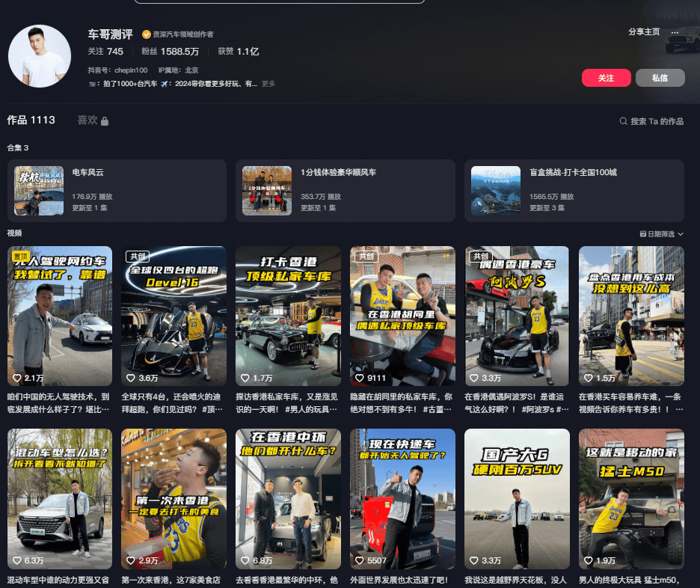Open the 打卡香港顶级私家车库 video
This screenshot has height=588, width=700.
(289, 316)
